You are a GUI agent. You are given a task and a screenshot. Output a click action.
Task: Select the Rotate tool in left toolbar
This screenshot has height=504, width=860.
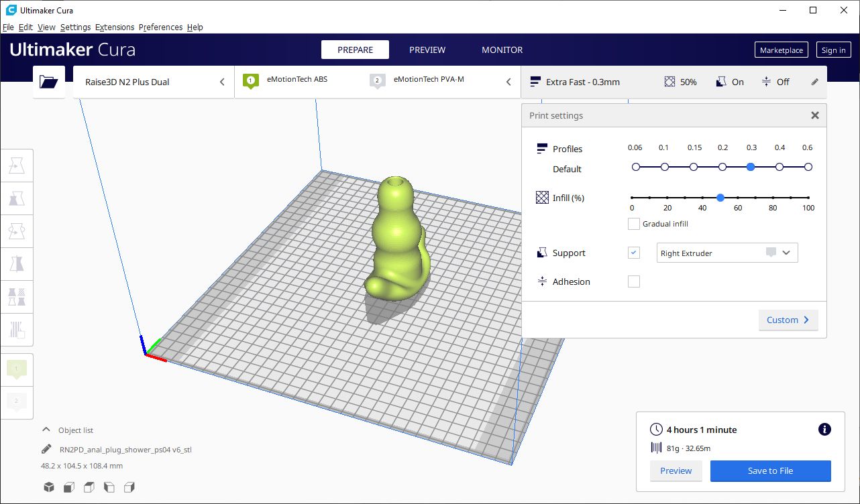tap(17, 231)
